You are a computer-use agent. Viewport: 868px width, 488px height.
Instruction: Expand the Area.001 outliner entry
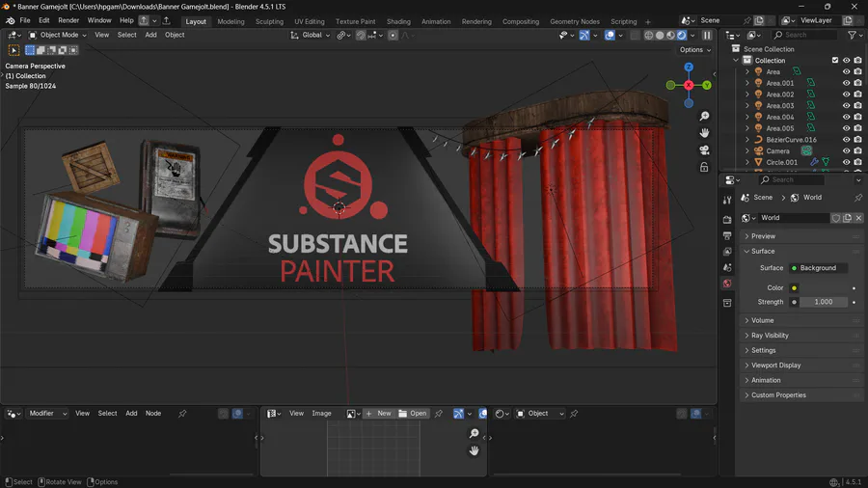(746, 83)
